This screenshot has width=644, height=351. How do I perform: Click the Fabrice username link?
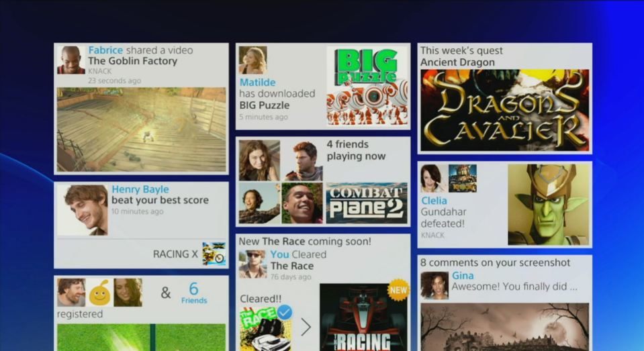[x=105, y=50]
